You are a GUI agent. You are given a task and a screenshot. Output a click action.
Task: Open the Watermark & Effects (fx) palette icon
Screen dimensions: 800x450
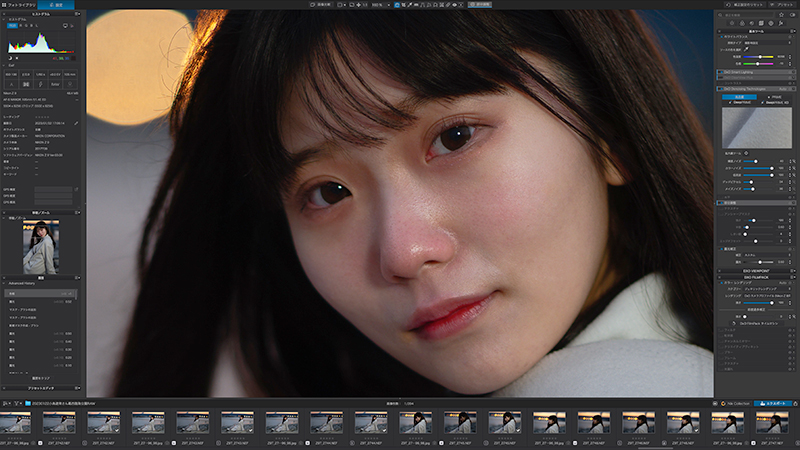781,23
